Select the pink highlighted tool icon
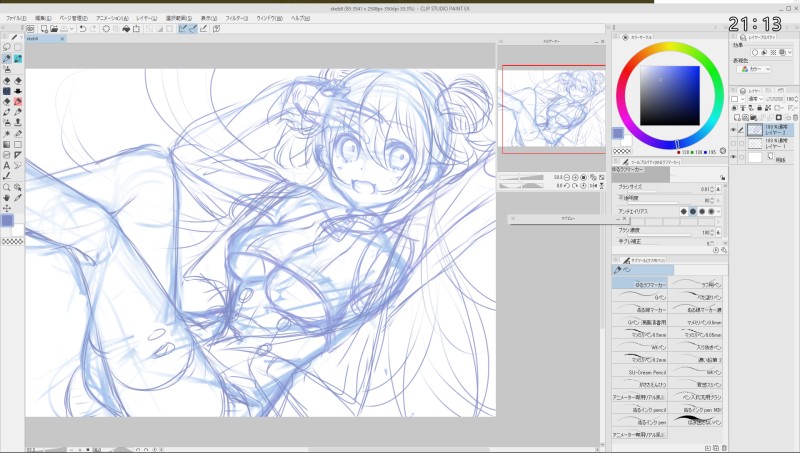 (x=18, y=102)
